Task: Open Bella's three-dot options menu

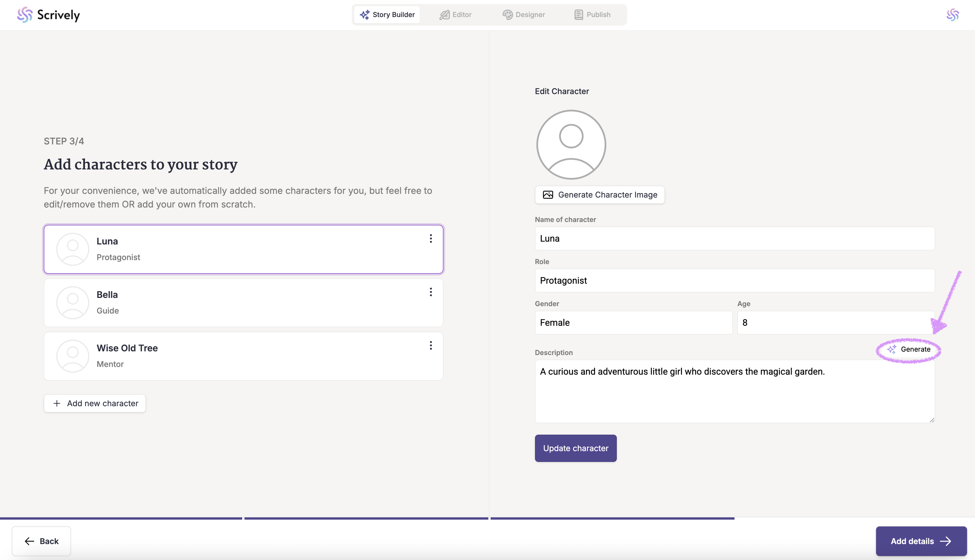Action: [431, 292]
